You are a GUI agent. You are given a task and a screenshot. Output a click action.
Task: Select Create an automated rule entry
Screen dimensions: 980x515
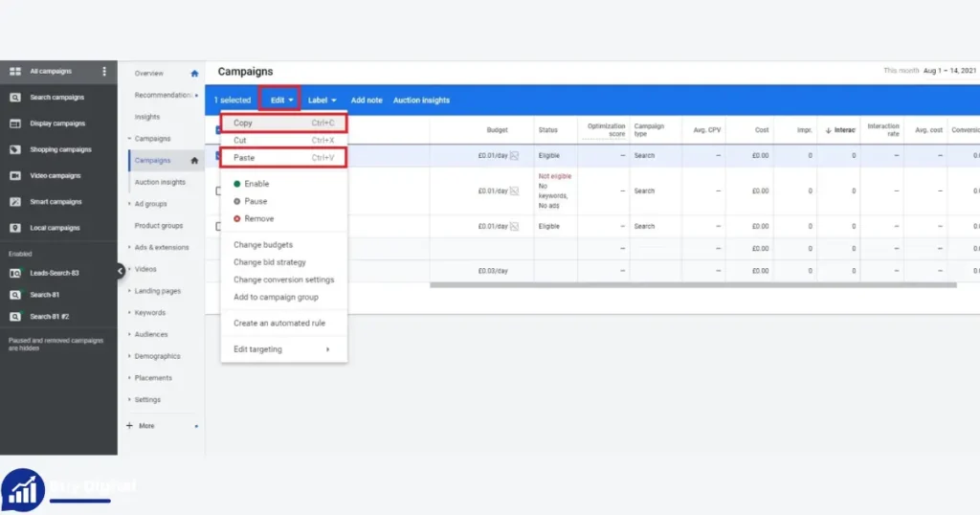tap(279, 324)
